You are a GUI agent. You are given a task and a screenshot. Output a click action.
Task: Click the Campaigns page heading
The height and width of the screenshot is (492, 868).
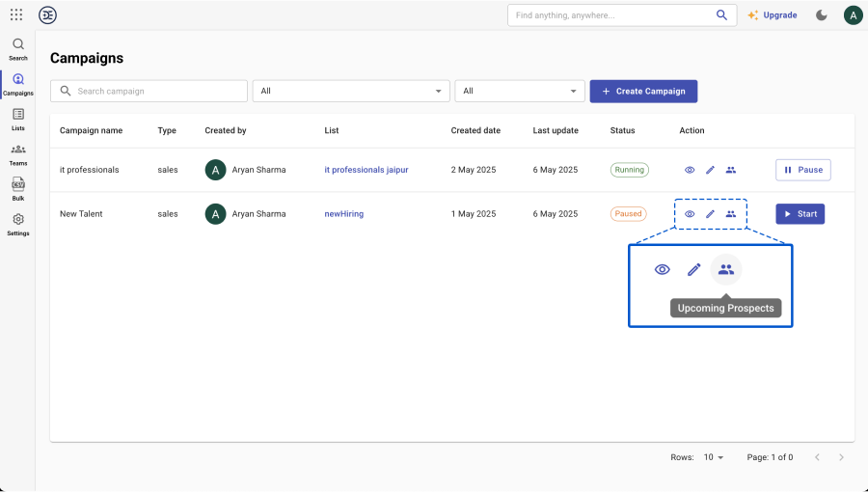[x=87, y=58]
